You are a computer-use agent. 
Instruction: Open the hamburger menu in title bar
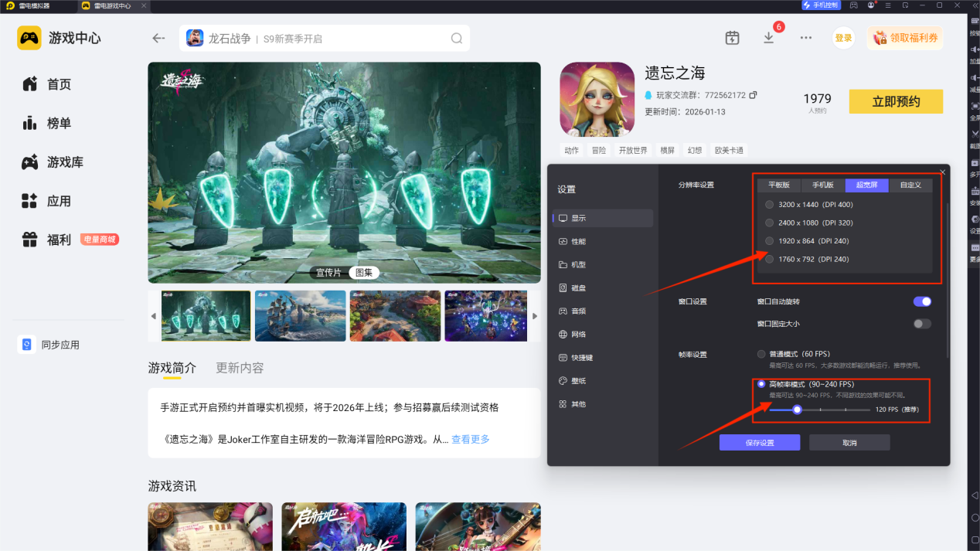(888, 5)
